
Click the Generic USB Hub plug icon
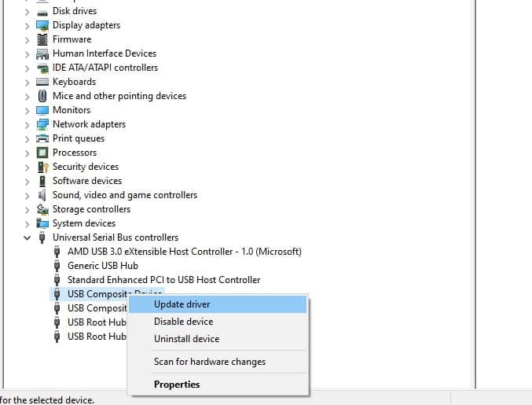[x=57, y=266]
